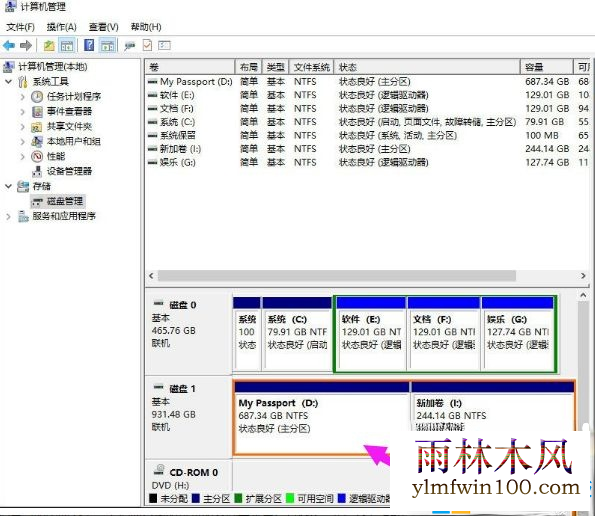This screenshot has height=516, width=595.
Task: Open the 文件(F) menu
Action: (20, 27)
